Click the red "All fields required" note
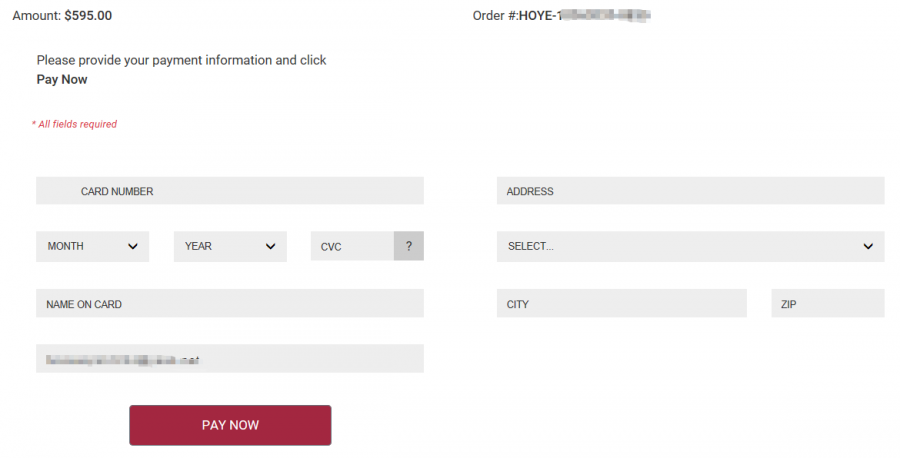Viewport: 900px width, 458px height. tap(75, 124)
